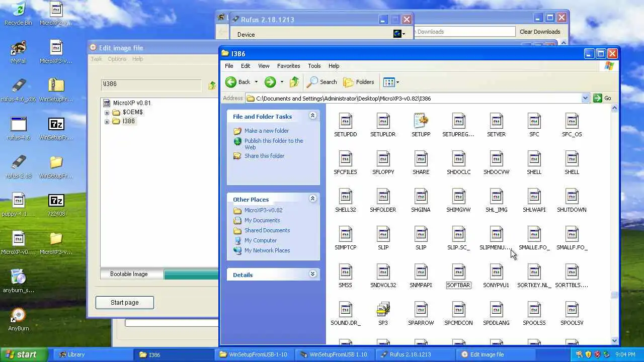This screenshot has height=362, width=644.
Task: Expand the Details panel
Action: tap(312, 274)
